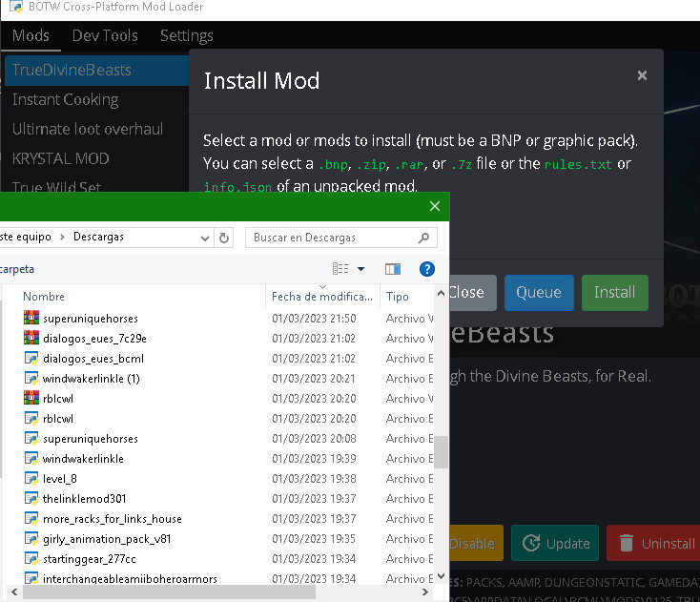Click the help question mark icon
700x602 pixels.
(x=427, y=269)
